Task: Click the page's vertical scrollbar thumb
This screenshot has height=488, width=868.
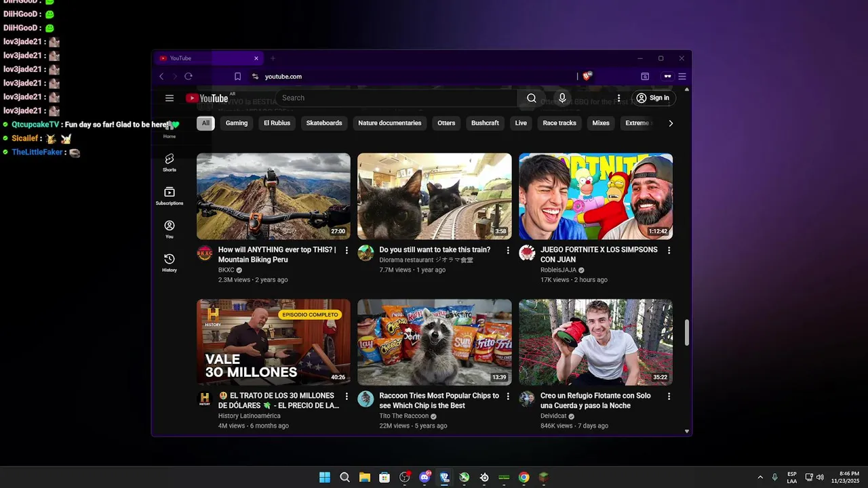Action: point(687,332)
